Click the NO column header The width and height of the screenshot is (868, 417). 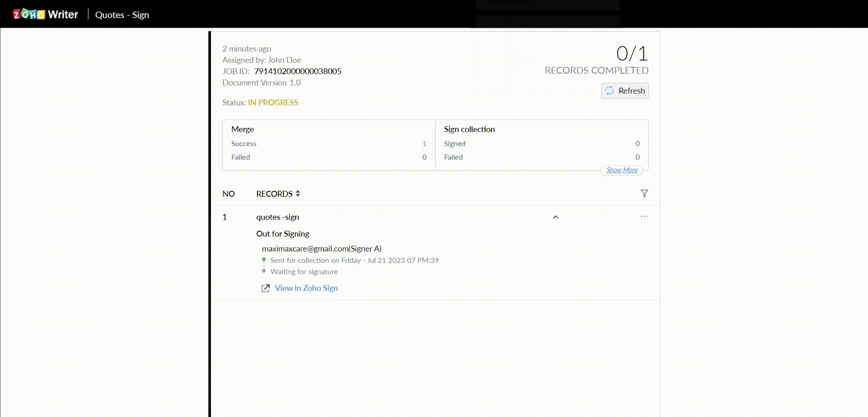tap(228, 194)
